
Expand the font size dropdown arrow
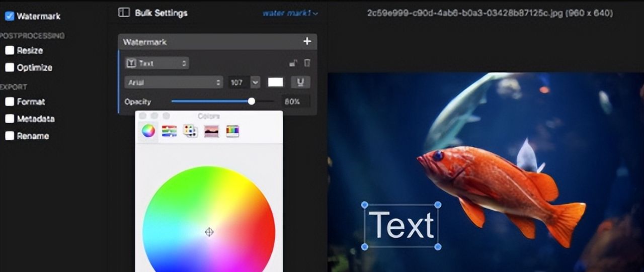point(255,82)
